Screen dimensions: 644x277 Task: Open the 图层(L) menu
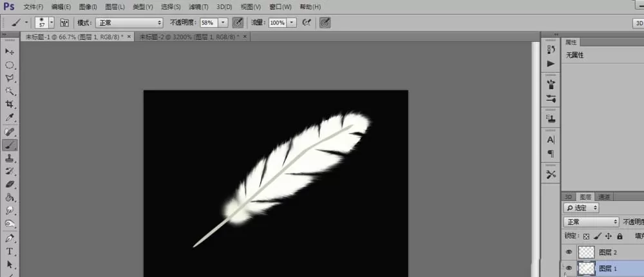point(115,7)
